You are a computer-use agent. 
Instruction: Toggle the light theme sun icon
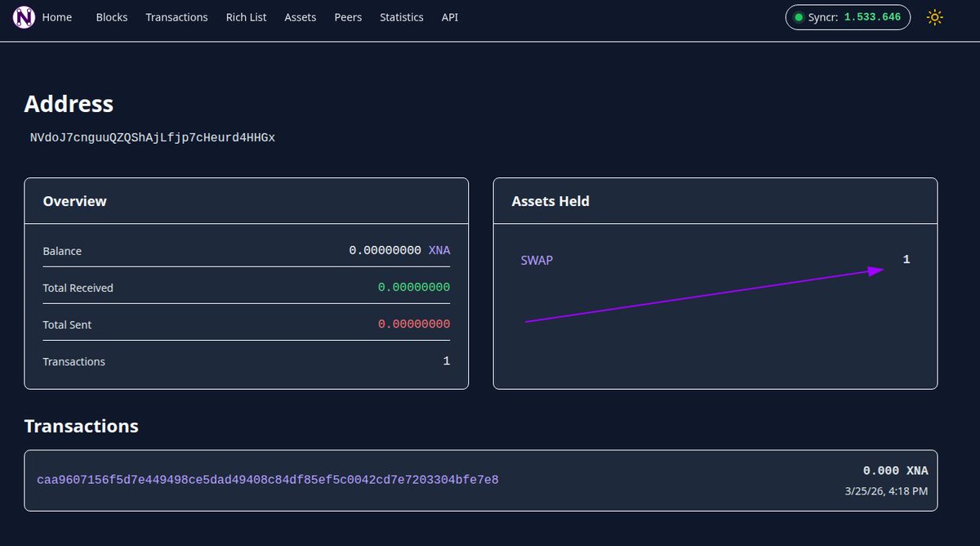pyautogui.click(x=934, y=16)
